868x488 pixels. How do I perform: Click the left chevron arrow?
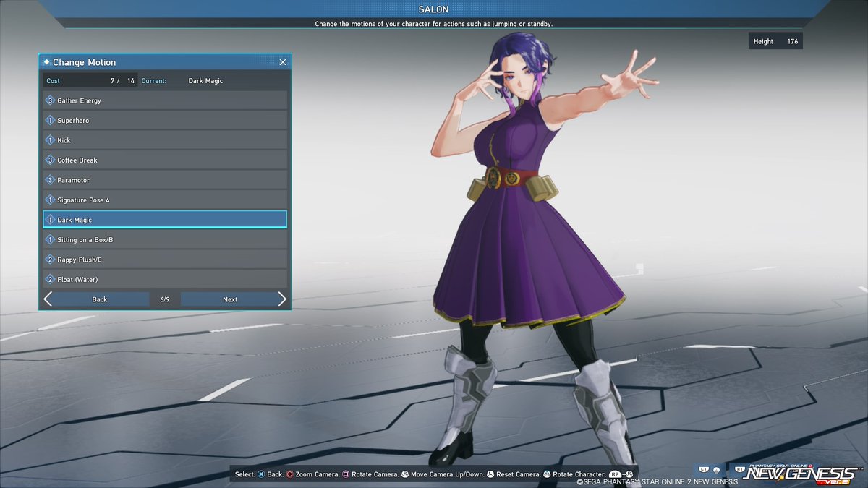click(48, 299)
